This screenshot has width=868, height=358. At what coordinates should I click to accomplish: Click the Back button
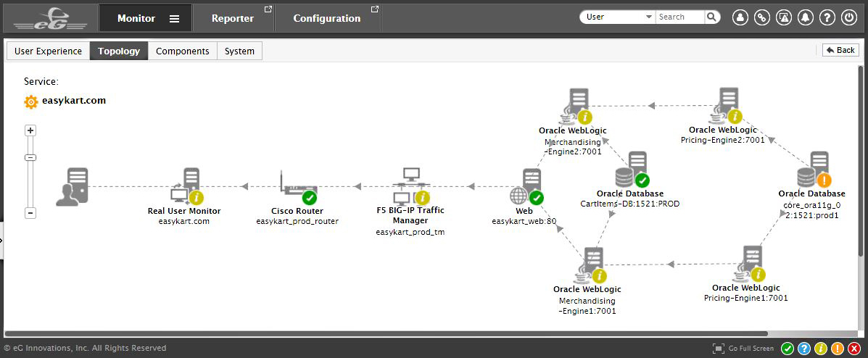(840, 50)
